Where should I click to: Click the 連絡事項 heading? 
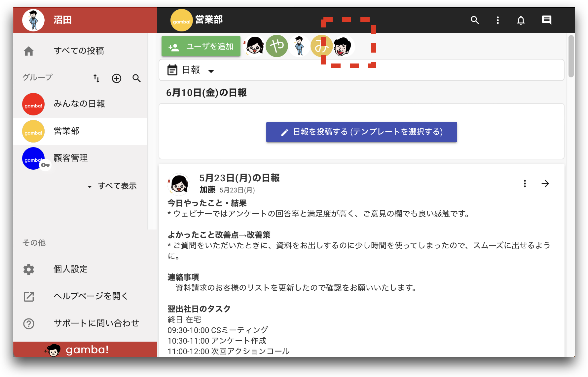183,277
